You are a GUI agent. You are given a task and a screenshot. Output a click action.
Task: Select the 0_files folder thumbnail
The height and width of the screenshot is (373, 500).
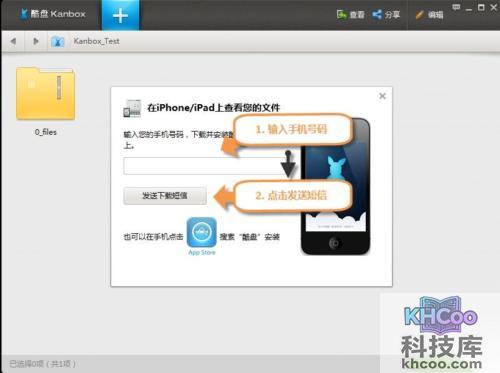pos(46,93)
